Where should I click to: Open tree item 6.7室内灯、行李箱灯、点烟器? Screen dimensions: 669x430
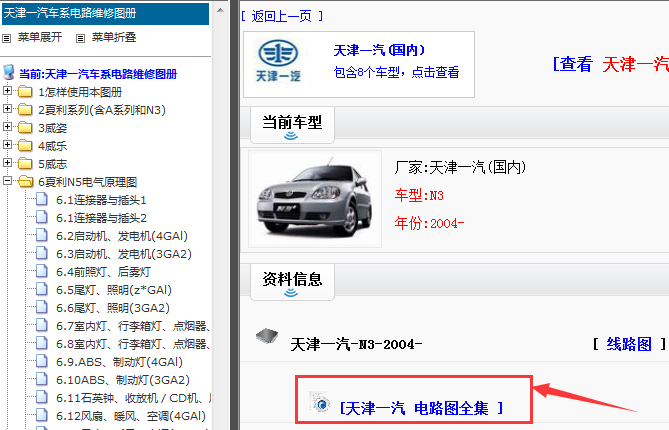[133, 326]
